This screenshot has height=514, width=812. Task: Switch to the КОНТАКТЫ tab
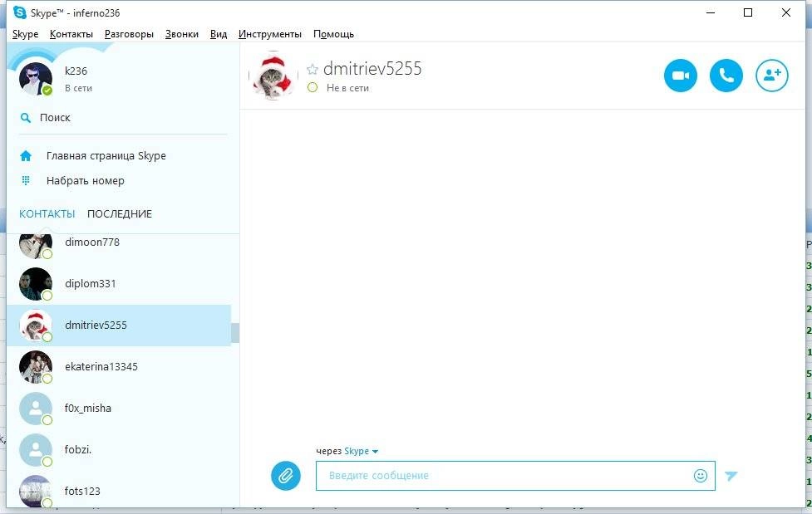tap(47, 213)
